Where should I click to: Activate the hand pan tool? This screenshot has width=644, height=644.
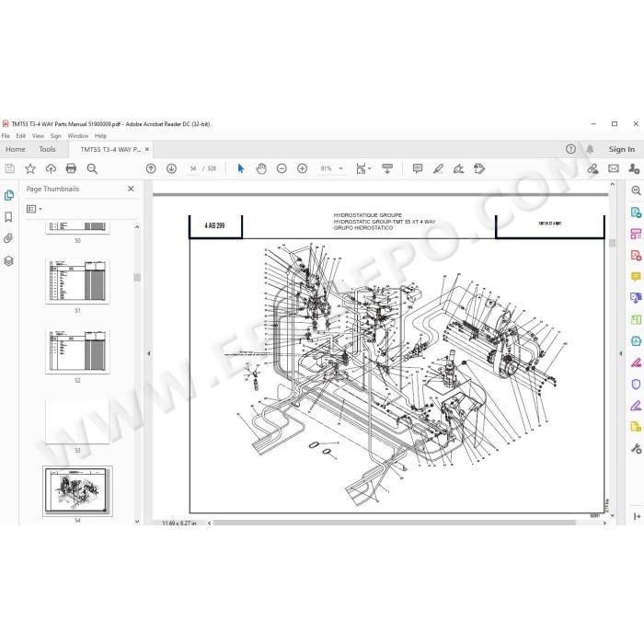click(x=261, y=168)
